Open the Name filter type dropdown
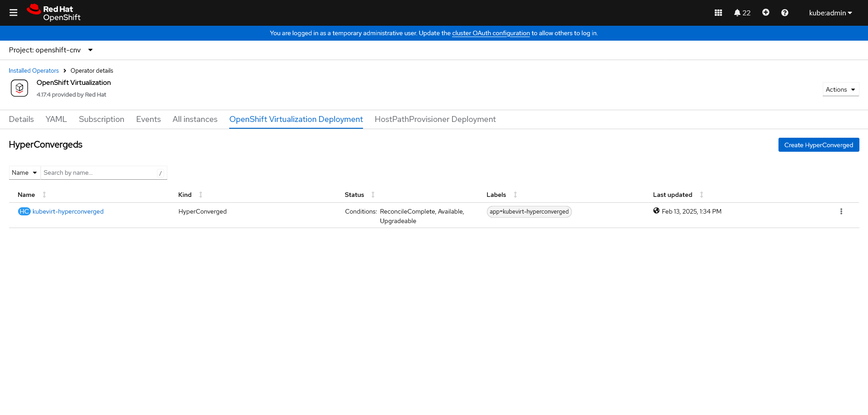This screenshot has height=415, width=868. tap(24, 173)
